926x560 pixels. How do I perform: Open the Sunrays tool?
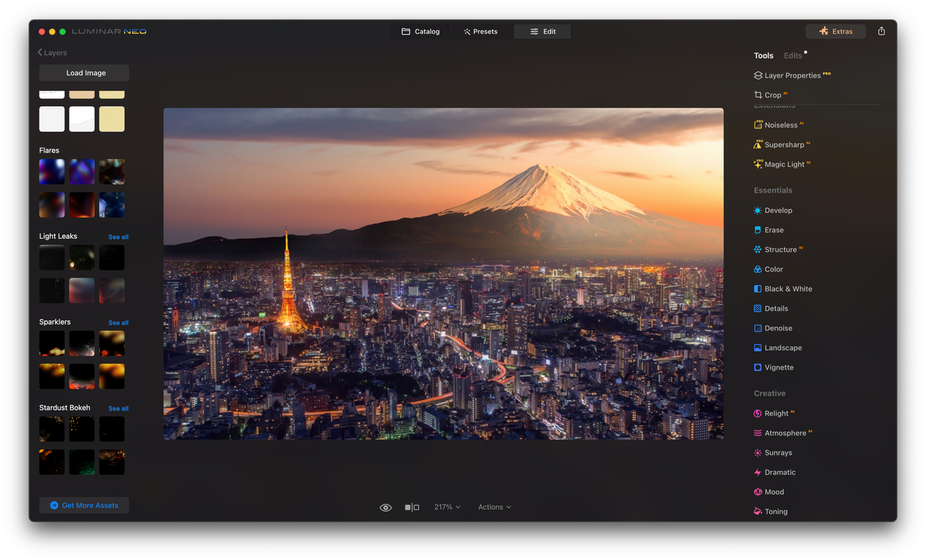(x=777, y=452)
